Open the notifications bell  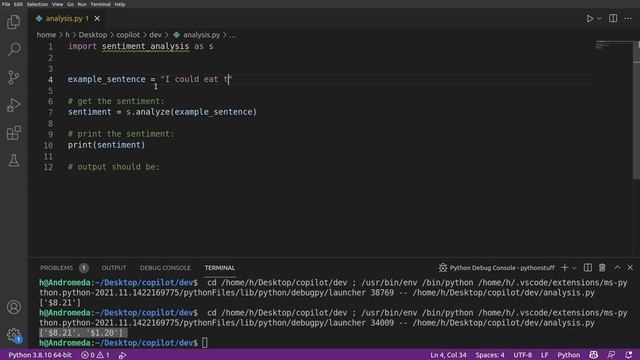point(629,355)
